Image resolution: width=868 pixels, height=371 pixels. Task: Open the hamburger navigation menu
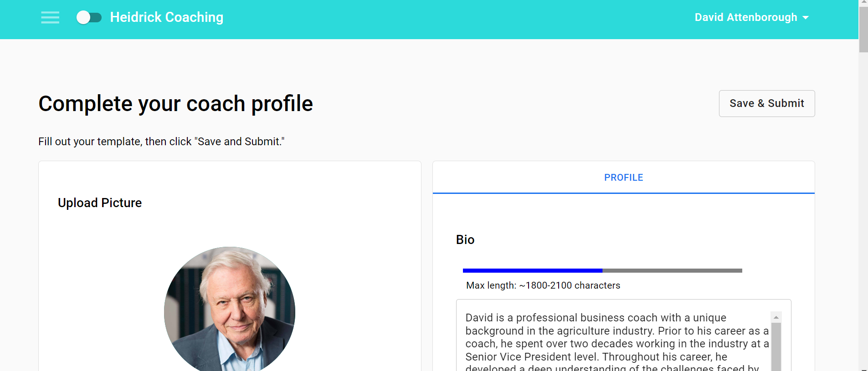point(50,17)
